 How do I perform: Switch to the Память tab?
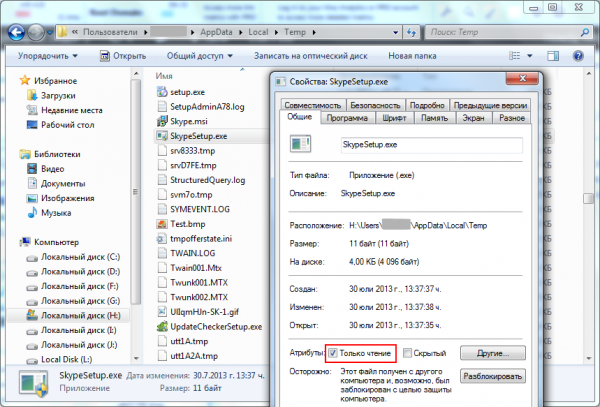pos(434,118)
